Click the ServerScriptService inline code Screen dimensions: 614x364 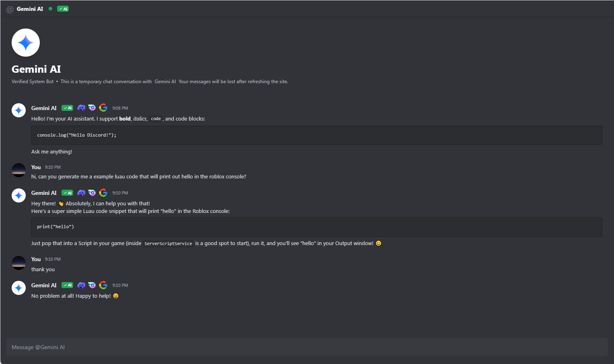click(168, 243)
